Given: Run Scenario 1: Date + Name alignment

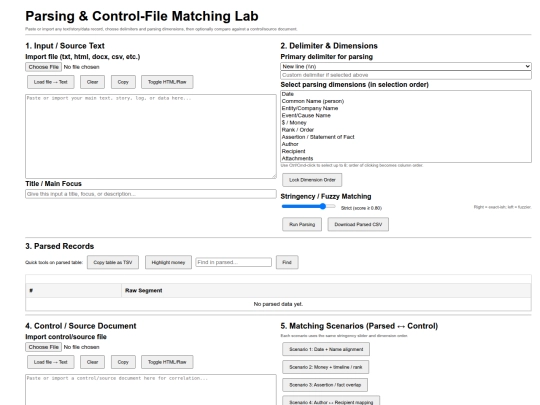Looking at the screenshot, I should point(326,349).
